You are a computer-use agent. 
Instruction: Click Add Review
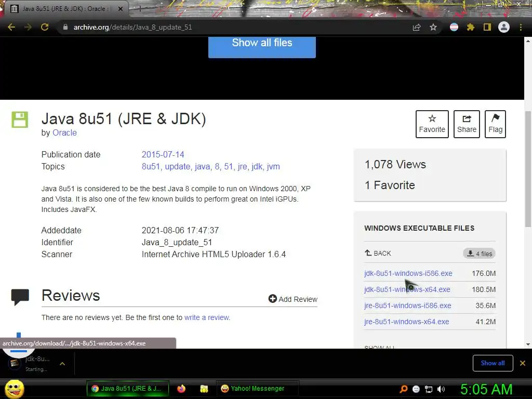pos(293,299)
